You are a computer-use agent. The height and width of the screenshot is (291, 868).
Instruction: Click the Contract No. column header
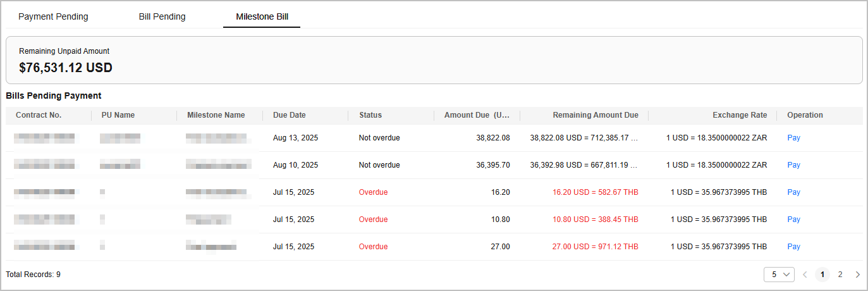(x=39, y=115)
